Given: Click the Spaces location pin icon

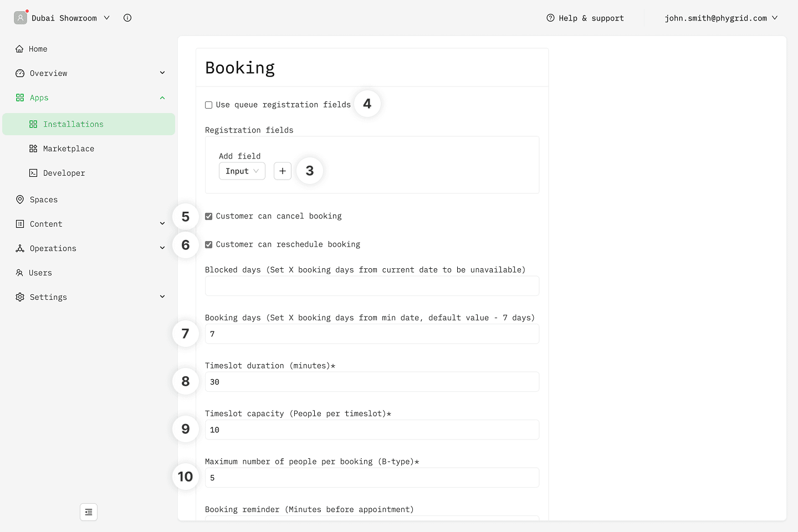Looking at the screenshot, I should [x=20, y=199].
